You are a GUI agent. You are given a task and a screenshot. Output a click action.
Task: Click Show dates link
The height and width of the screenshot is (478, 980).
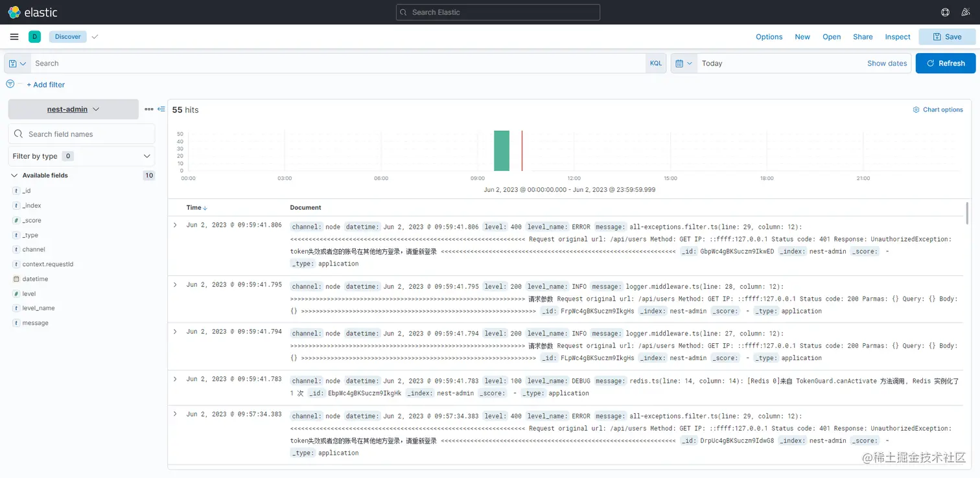pos(887,63)
